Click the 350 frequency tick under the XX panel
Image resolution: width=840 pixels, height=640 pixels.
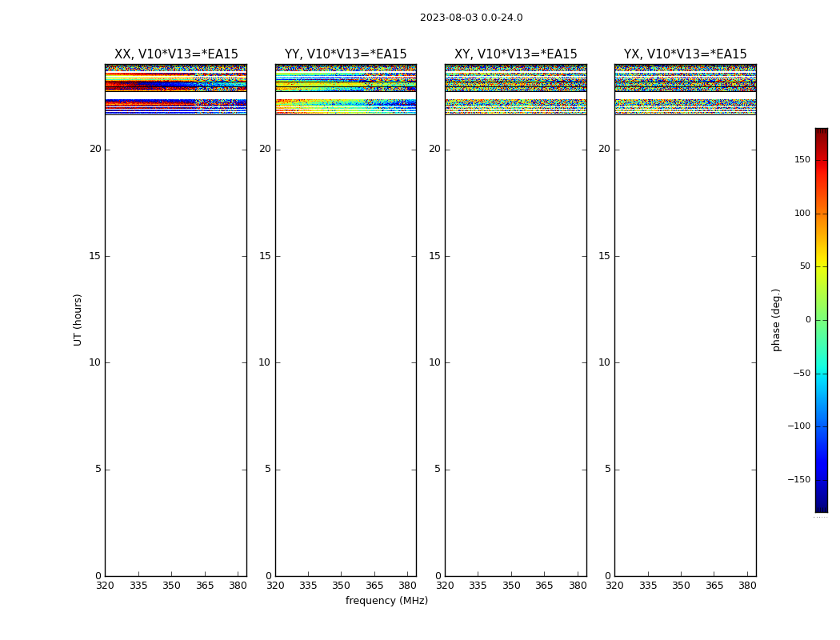tap(171, 586)
